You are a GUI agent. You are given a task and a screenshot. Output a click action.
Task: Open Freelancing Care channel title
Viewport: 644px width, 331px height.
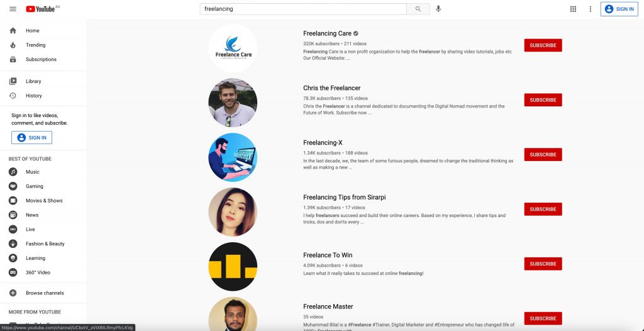(x=327, y=34)
